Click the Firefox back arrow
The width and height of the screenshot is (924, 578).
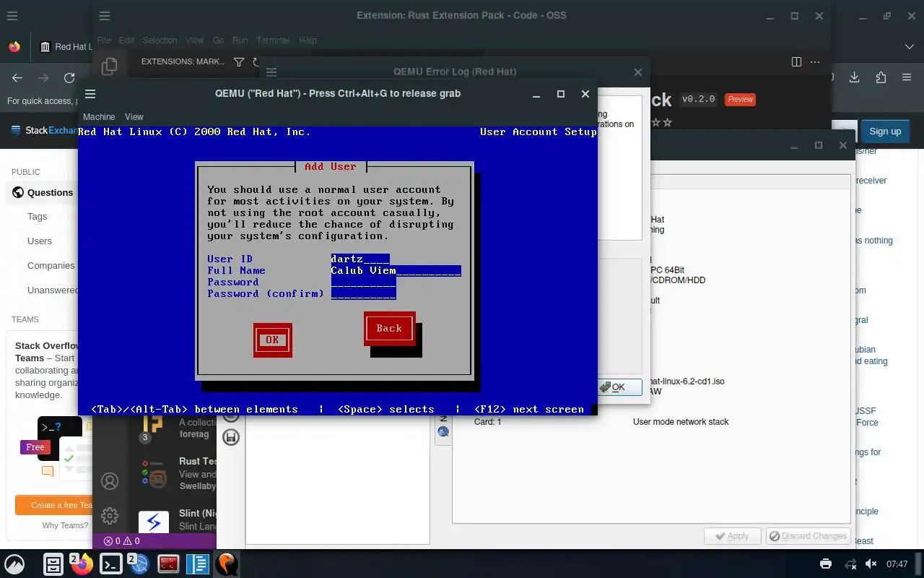(17, 78)
